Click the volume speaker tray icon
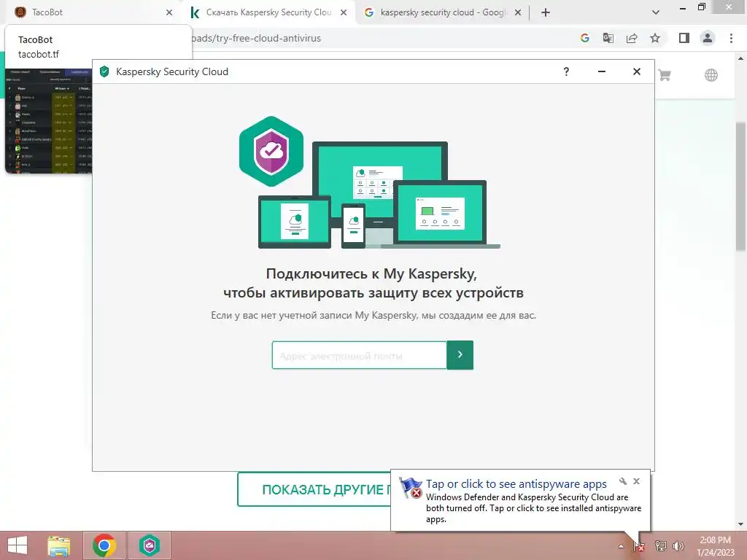Viewport: 747px width, 560px height. tap(678, 546)
